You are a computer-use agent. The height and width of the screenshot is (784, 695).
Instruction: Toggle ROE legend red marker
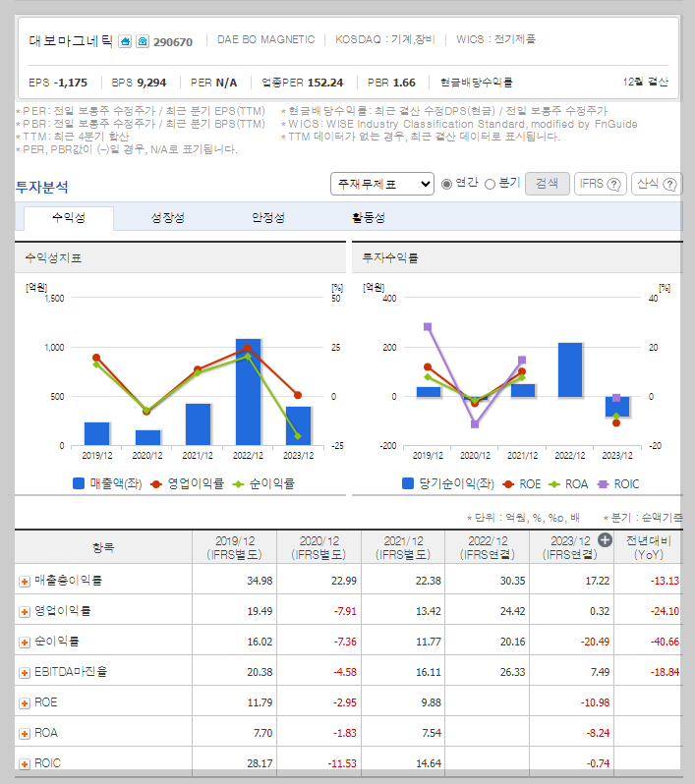(x=508, y=484)
